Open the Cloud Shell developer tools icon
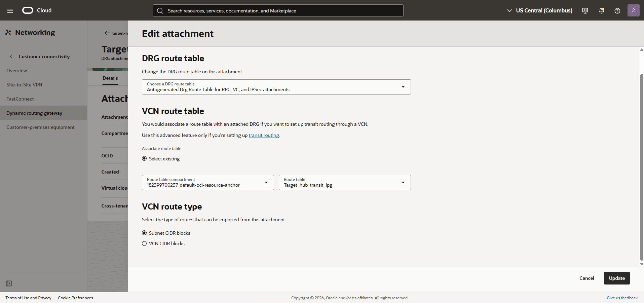Screen dimensions: 644x303 click(585, 10)
